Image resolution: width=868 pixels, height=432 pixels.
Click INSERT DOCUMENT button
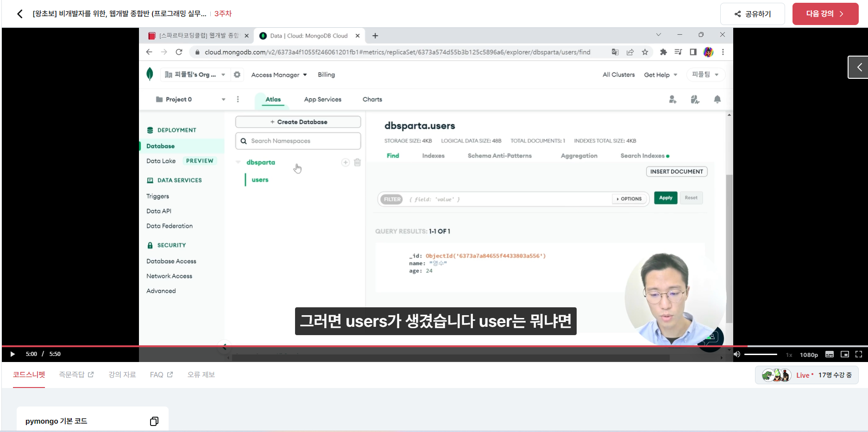[x=676, y=172]
